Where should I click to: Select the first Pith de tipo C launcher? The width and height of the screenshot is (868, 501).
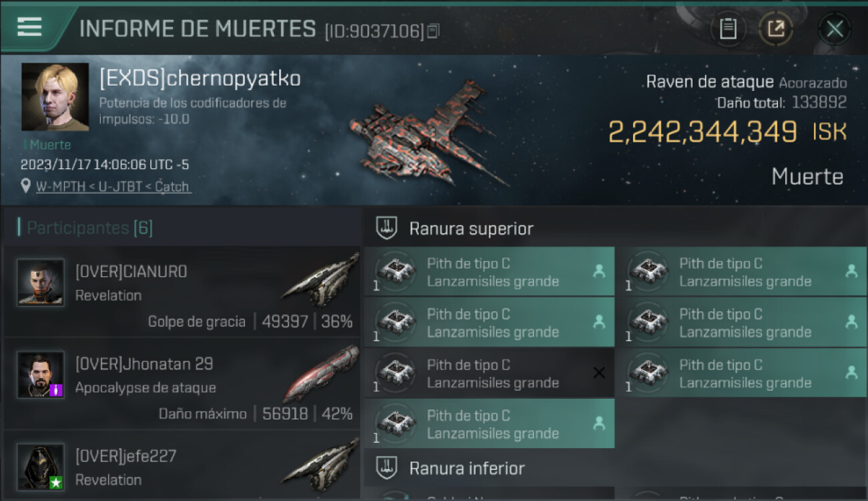point(489,272)
